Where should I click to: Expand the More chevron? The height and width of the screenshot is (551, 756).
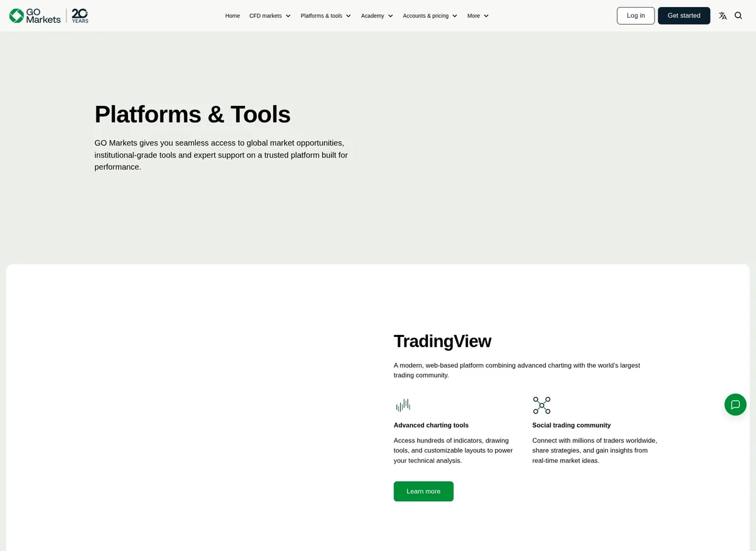(x=486, y=16)
